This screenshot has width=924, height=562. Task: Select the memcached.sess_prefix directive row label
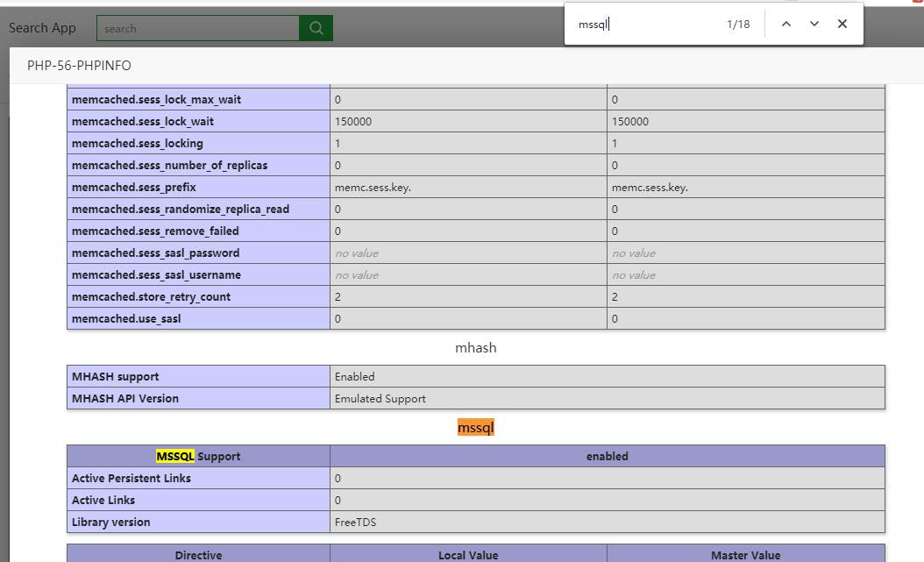point(134,188)
